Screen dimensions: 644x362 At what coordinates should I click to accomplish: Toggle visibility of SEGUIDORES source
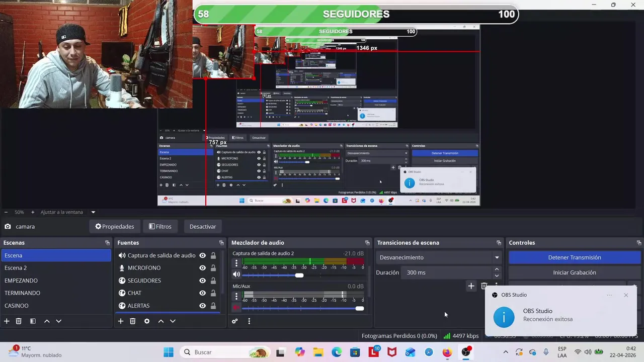click(x=202, y=281)
